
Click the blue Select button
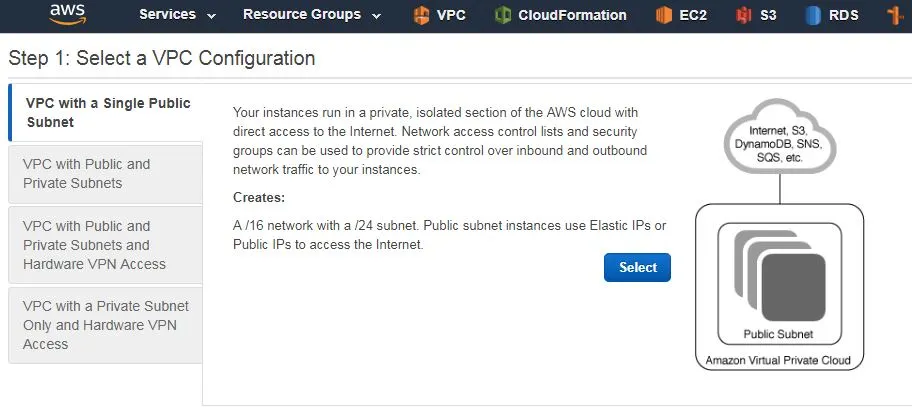tap(637, 268)
